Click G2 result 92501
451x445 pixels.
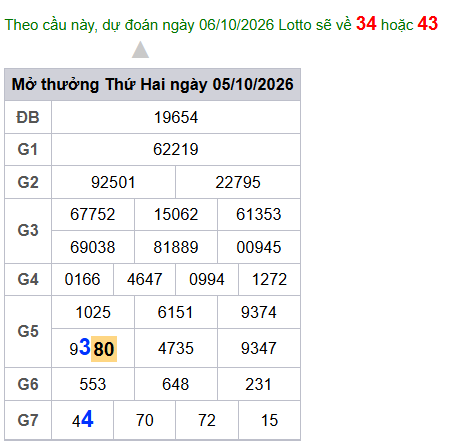pyautogui.click(x=113, y=182)
